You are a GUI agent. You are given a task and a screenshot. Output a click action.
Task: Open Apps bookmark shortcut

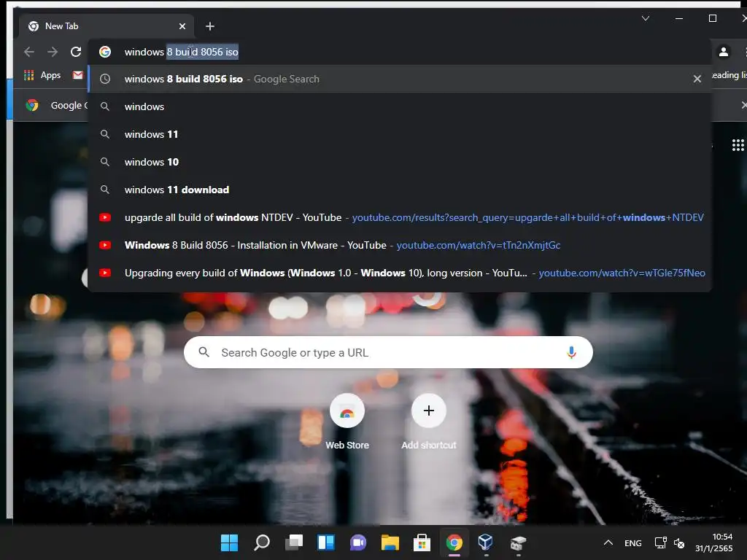(42, 75)
